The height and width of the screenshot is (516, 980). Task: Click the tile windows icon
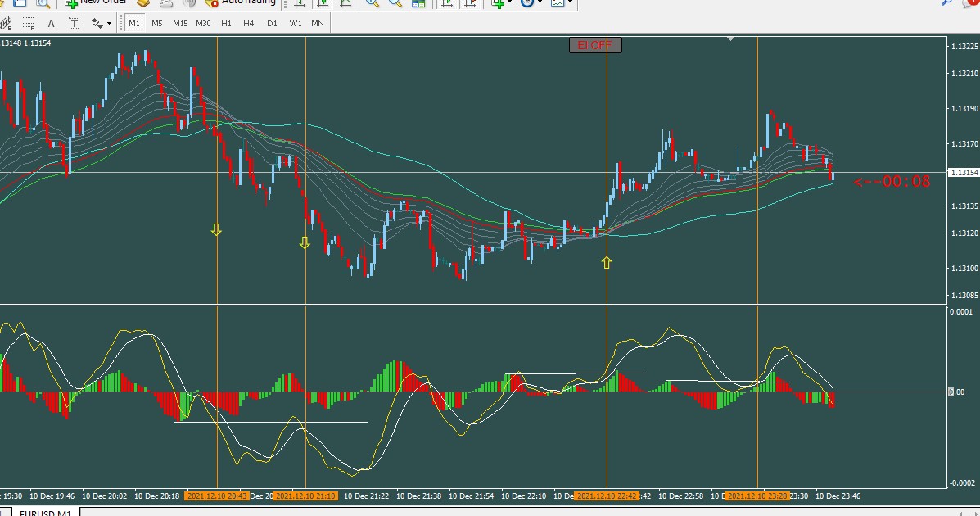click(418, 3)
